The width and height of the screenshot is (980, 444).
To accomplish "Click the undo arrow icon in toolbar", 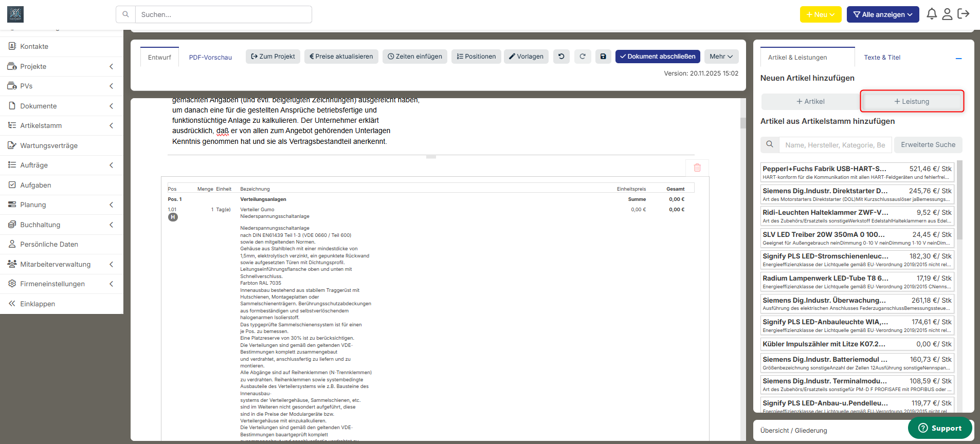I will (561, 57).
